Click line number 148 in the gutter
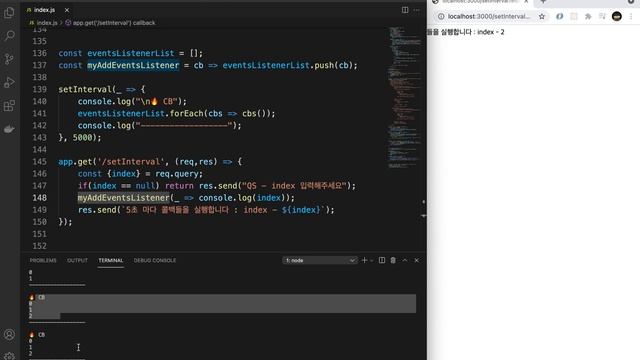640x360 pixels. (x=40, y=198)
